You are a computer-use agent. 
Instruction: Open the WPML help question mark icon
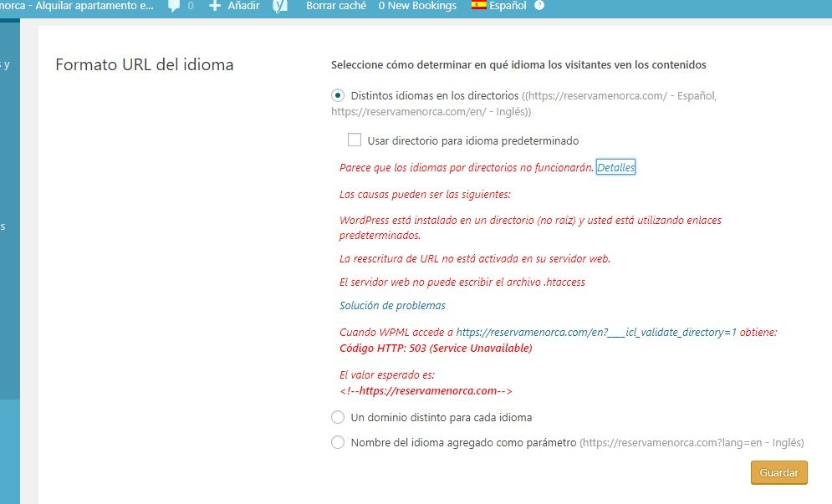[539, 5]
